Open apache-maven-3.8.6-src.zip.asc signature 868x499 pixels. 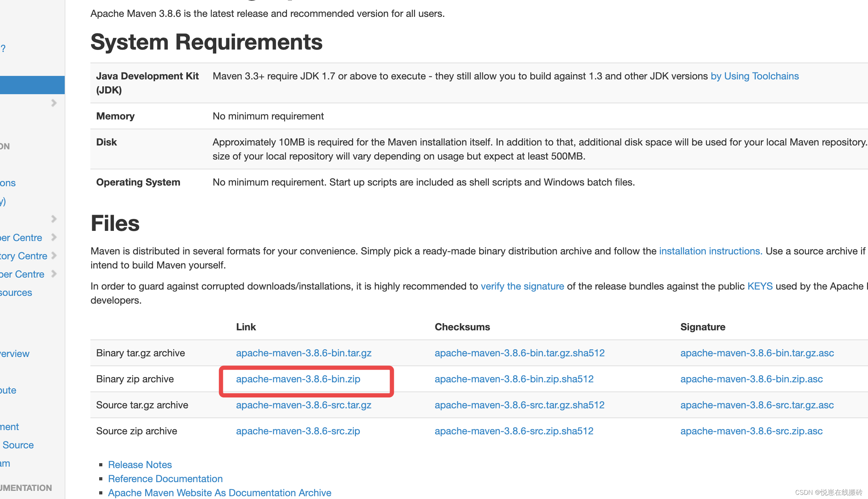pos(751,431)
